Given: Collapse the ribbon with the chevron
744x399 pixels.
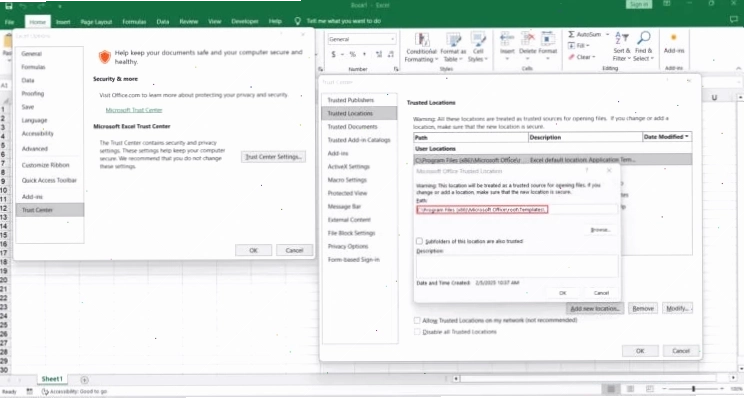Looking at the screenshot, I should coord(738,69).
